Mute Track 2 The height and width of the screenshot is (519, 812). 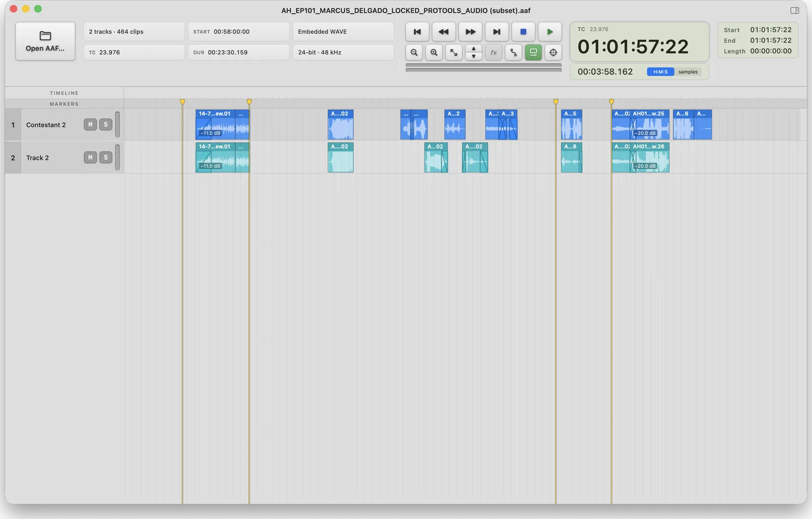tap(90, 157)
